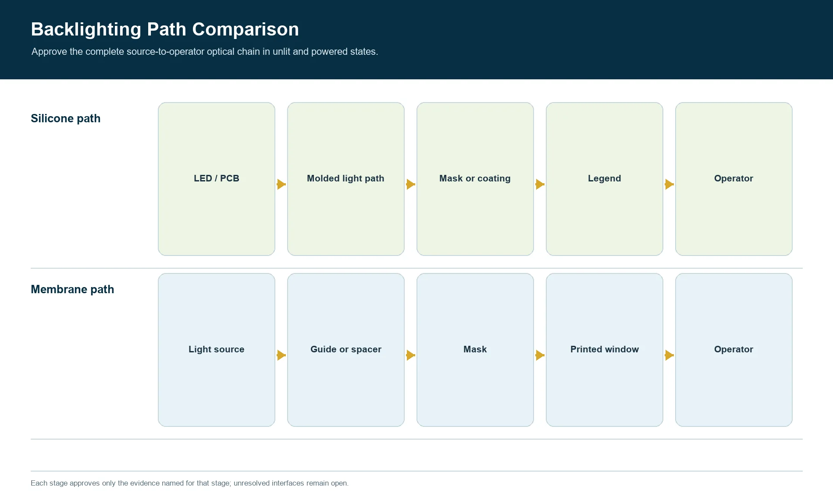Click the Backlighting Path Comparison title

pyautogui.click(x=165, y=29)
